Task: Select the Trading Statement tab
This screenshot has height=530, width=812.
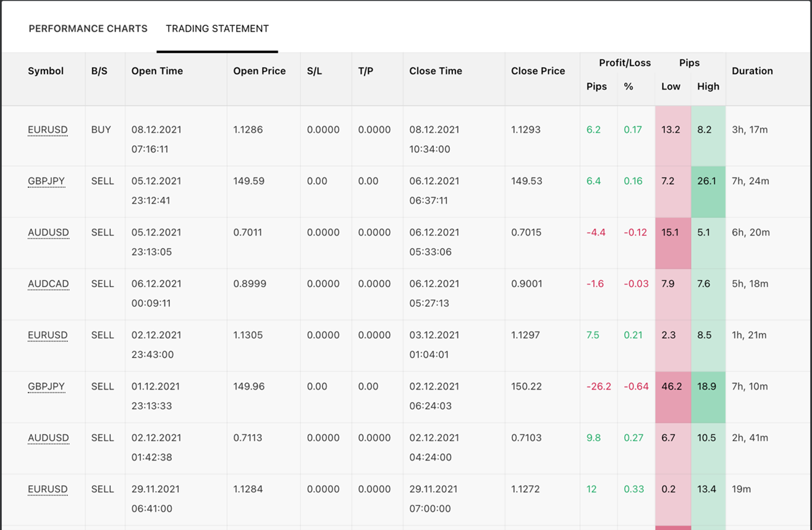Action: pyautogui.click(x=217, y=28)
